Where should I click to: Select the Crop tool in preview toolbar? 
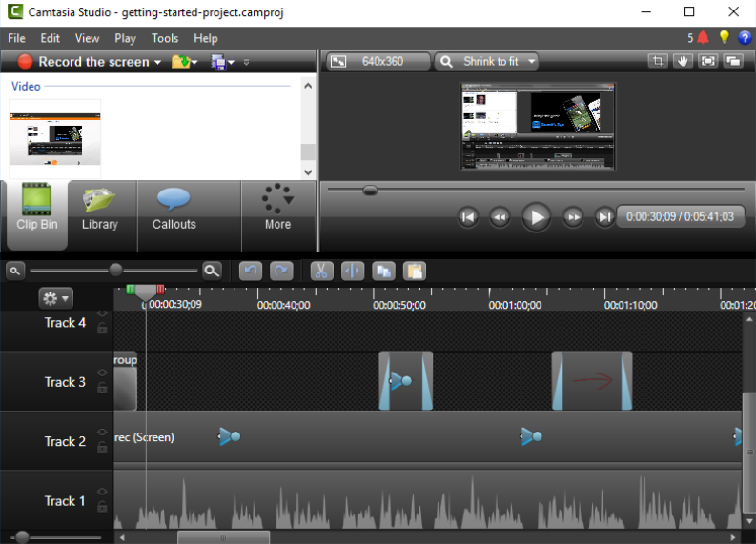(x=658, y=61)
